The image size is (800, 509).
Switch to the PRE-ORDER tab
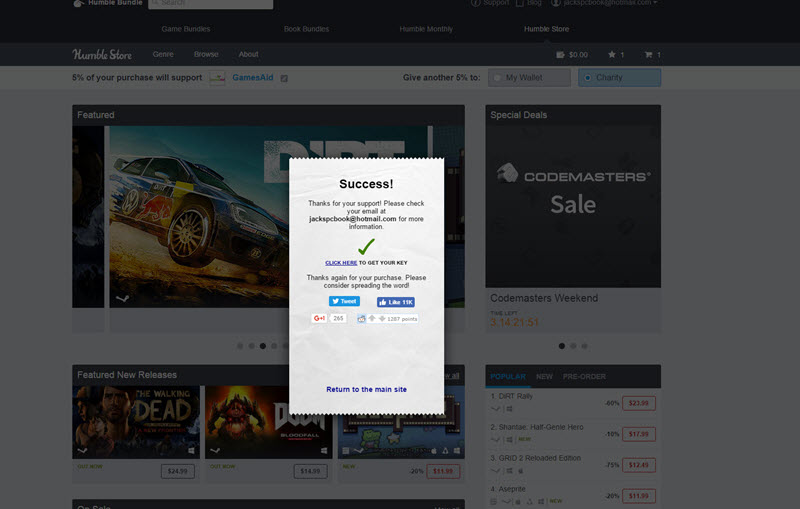(x=584, y=376)
